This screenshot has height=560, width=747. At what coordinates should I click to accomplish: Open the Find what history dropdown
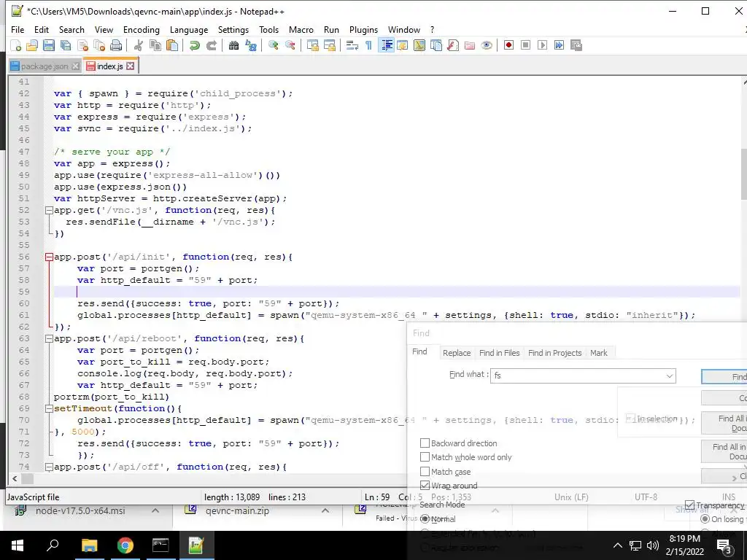tap(670, 376)
